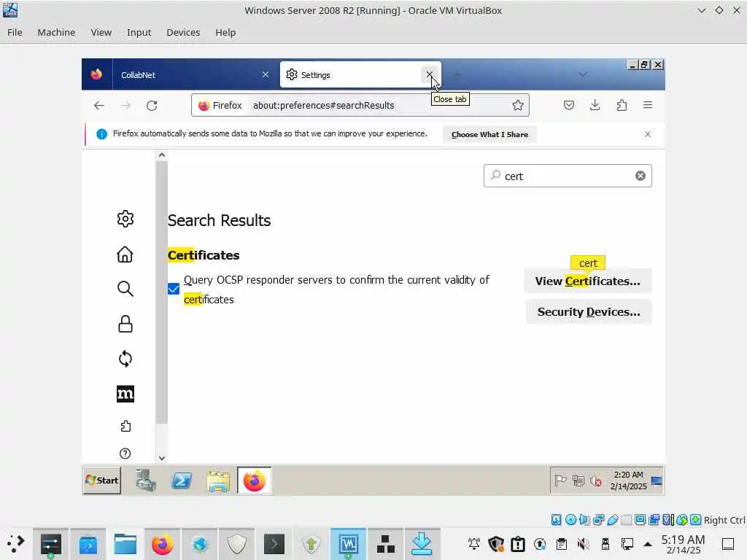Viewport: 747px width, 560px height.
Task: Click View Certificates button
Action: (587, 281)
